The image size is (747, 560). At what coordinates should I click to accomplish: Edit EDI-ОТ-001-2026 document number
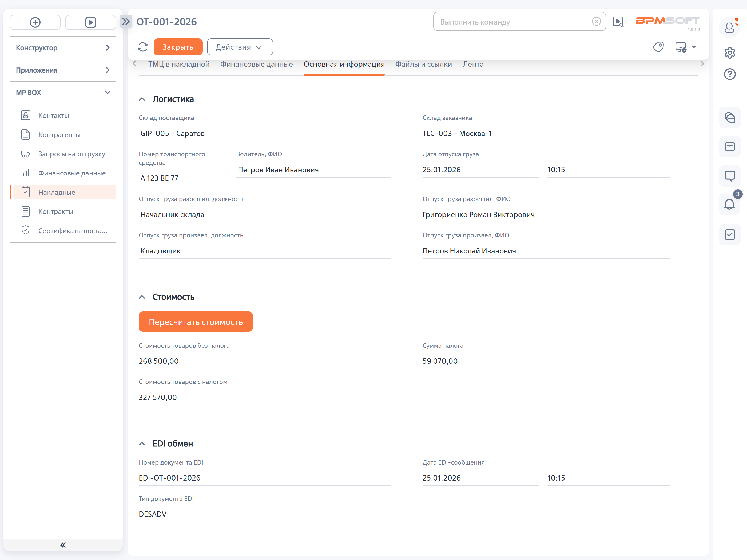coord(264,478)
